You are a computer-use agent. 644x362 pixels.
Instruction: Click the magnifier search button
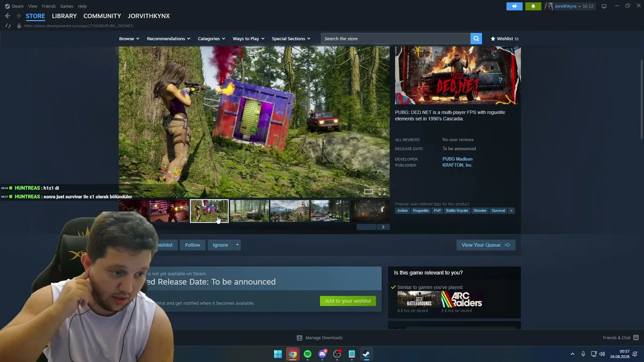click(476, 39)
